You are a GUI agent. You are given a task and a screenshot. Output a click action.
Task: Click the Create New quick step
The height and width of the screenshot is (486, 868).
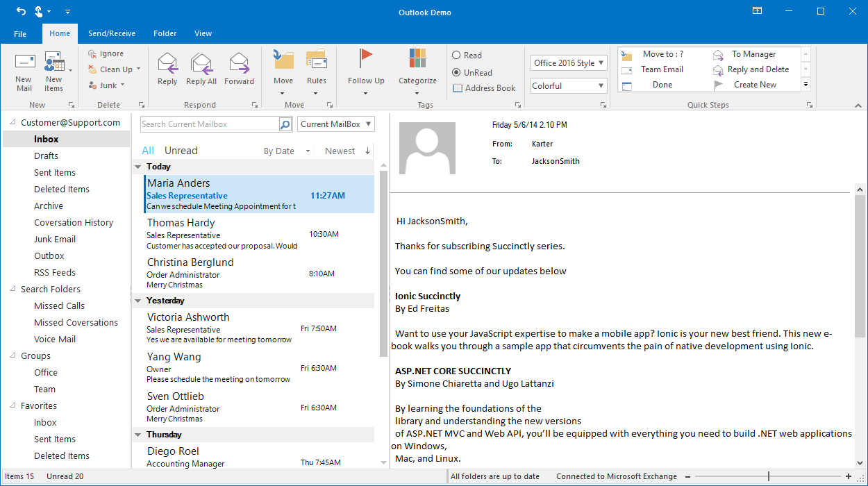click(x=757, y=83)
